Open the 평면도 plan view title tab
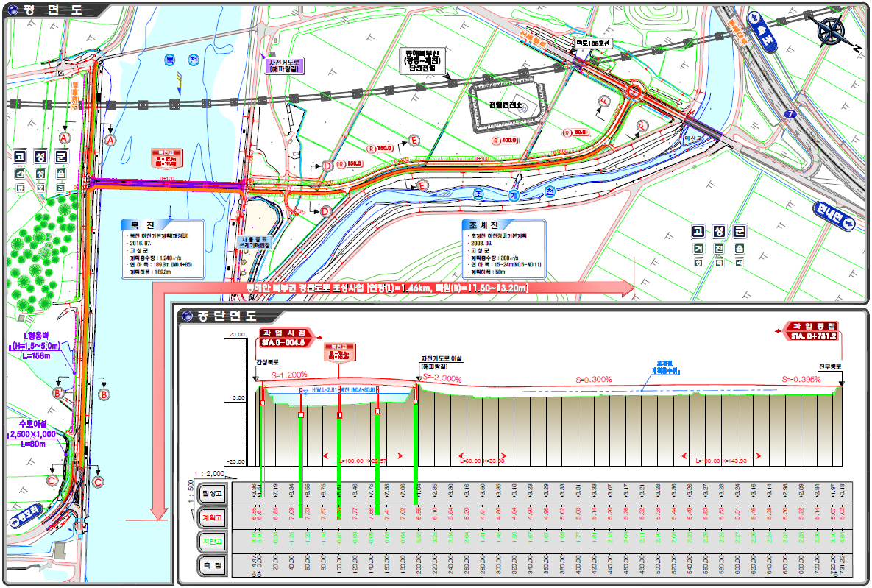 click(50, 10)
